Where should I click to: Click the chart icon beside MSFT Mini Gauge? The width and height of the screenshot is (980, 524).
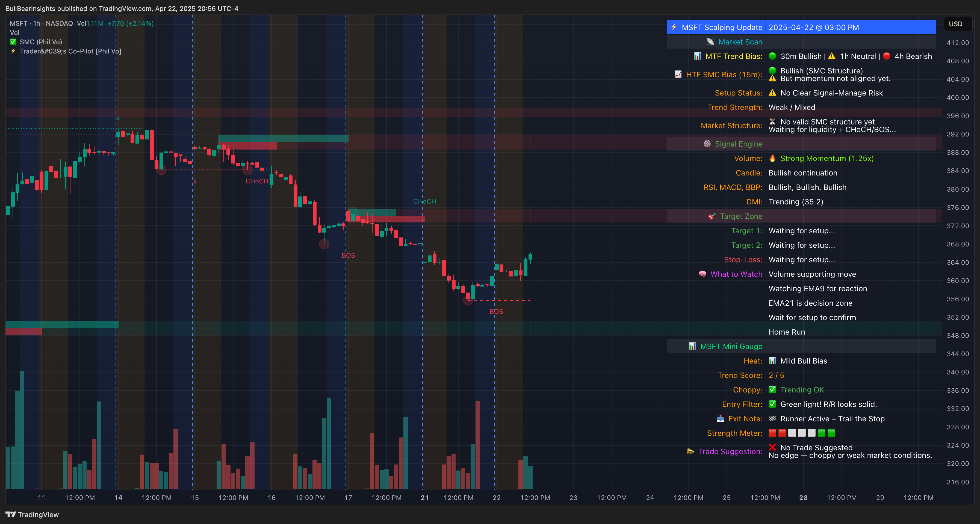pyautogui.click(x=692, y=346)
